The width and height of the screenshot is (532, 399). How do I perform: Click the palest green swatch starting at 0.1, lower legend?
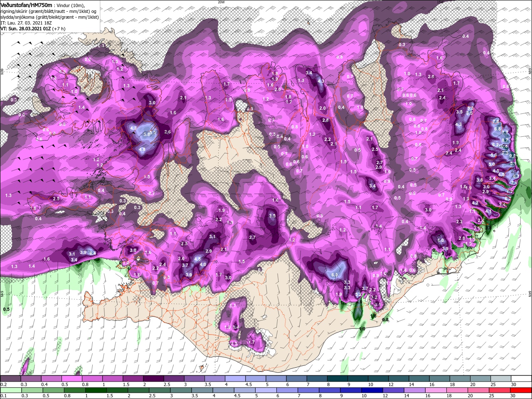point(10,390)
